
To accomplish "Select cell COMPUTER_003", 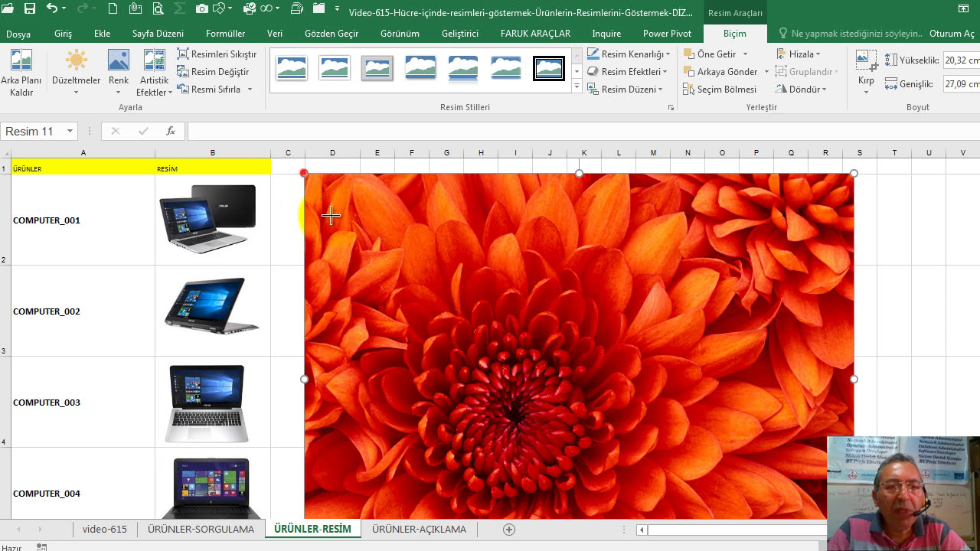I will [83, 403].
